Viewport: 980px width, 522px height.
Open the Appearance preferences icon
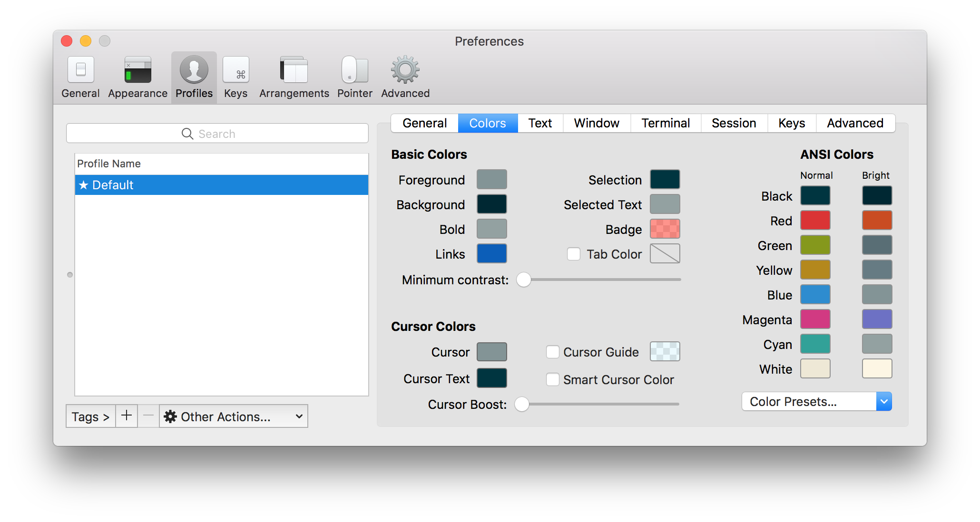[x=137, y=70]
